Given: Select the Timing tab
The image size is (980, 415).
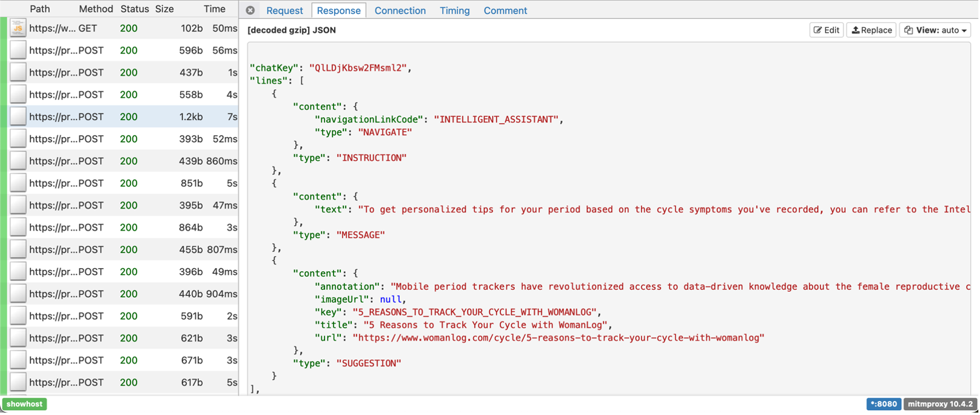Looking at the screenshot, I should [454, 10].
